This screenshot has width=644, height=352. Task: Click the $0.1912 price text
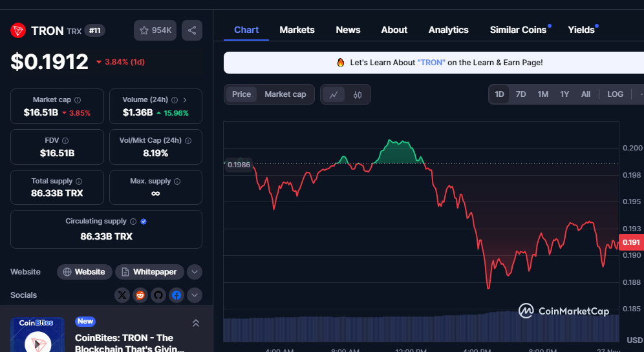click(x=49, y=62)
